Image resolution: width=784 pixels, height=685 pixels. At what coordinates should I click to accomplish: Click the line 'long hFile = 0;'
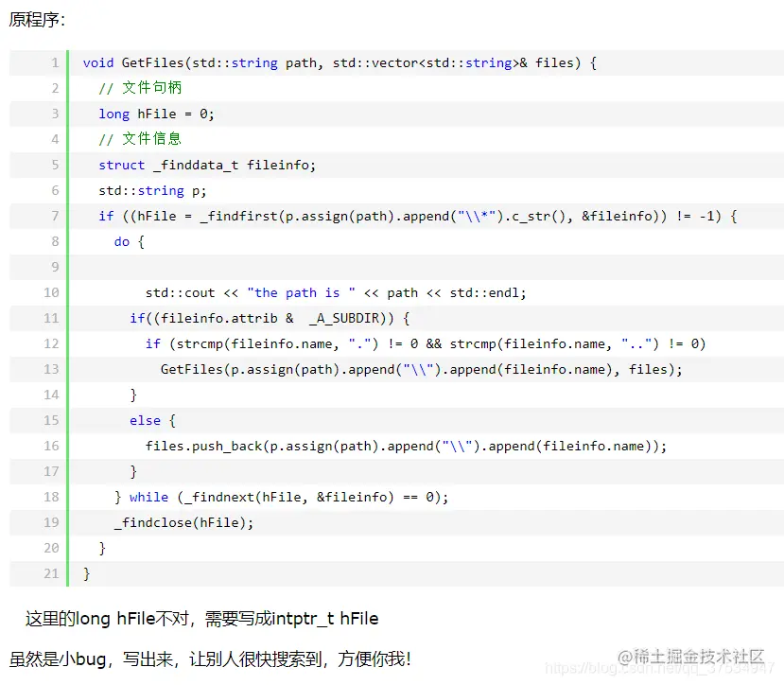coord(156,114)
